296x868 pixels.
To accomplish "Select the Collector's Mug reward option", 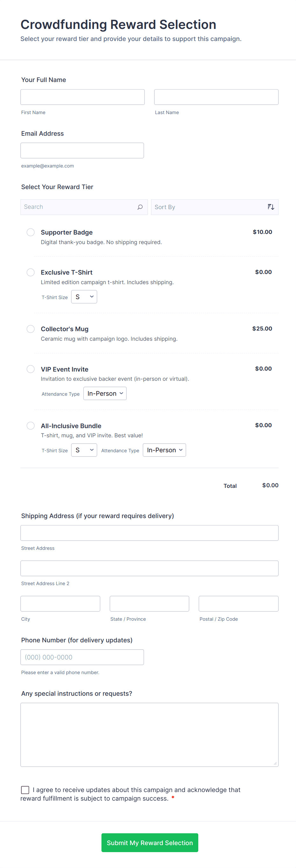I will click(30, 329).
